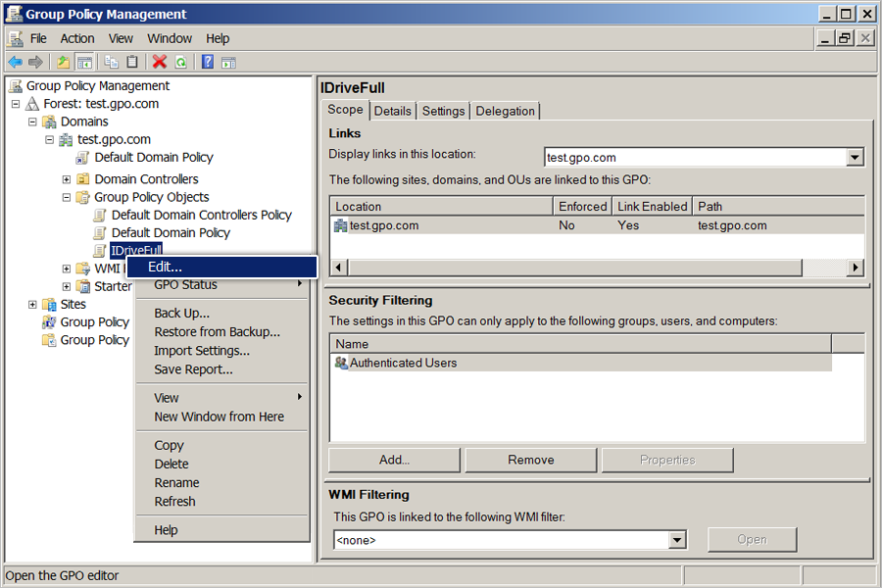This screenshot has width=882, height=588.
Task: Select Default Domain Policy under Group Policy Objects
Action: click(x=171, y=233)
